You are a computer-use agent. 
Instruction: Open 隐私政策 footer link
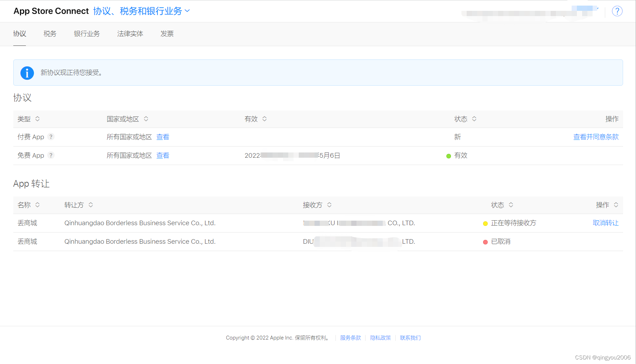(381, 338)
